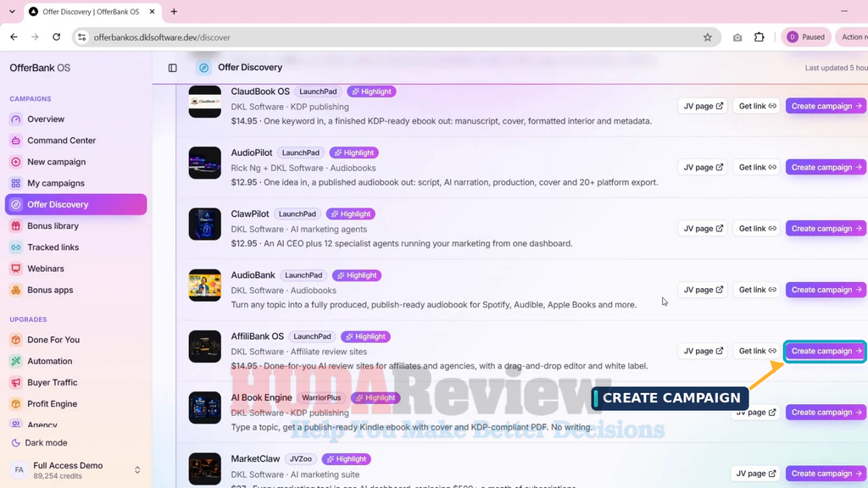868x488 pixels.
Task: Create a campaign for AI Book Engine
Action: [826, 413]
